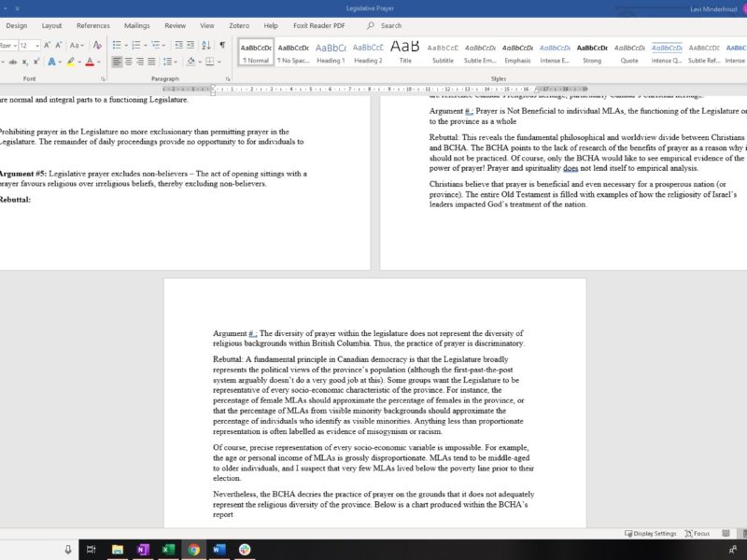Toggle Show/Hide paragraph marks

(221, 45)
